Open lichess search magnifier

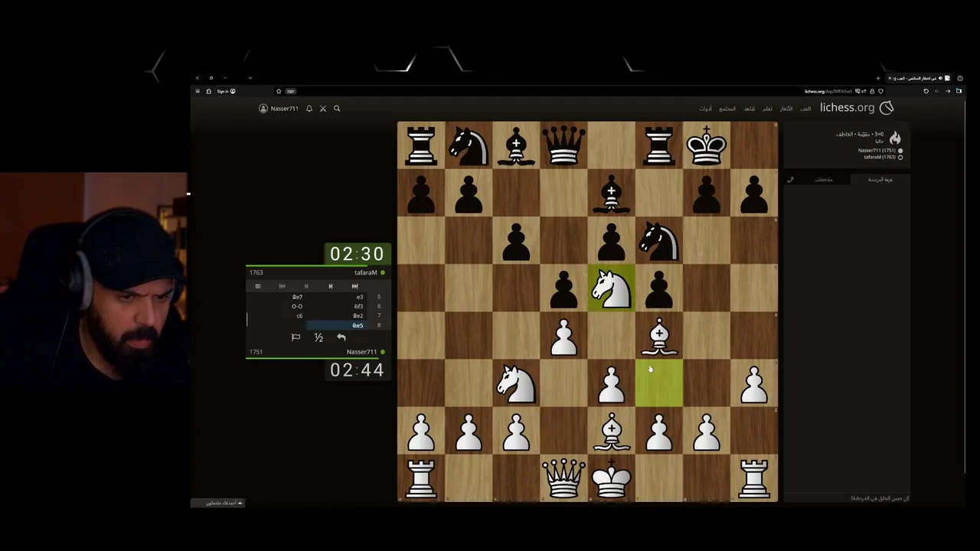click(337, 109)
